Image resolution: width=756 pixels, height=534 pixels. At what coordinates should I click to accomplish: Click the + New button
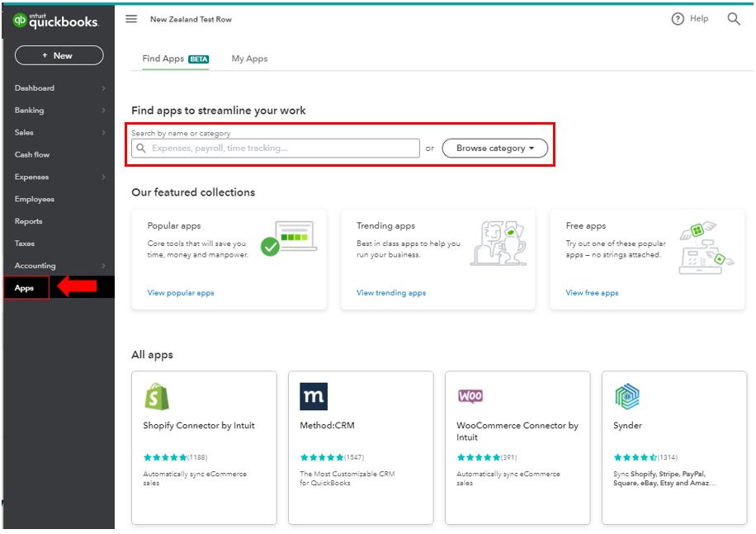(59, 55)
